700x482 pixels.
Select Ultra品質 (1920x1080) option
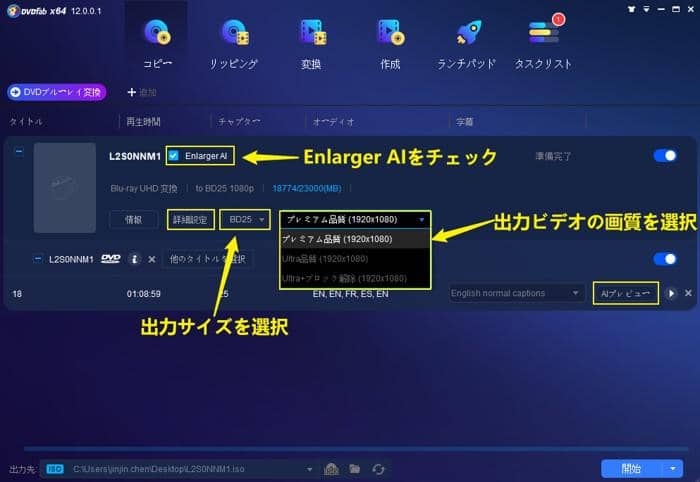(x=355, y=259)
